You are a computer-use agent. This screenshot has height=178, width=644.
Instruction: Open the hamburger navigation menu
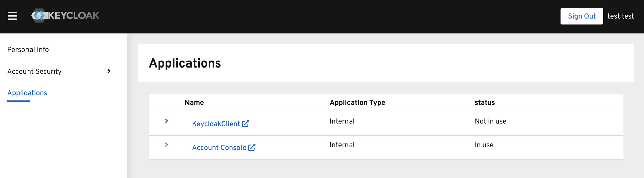coord(12,16)
